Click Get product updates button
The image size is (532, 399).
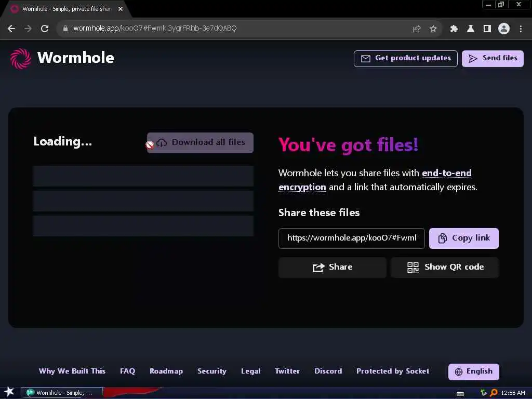(x=405, y=59)
